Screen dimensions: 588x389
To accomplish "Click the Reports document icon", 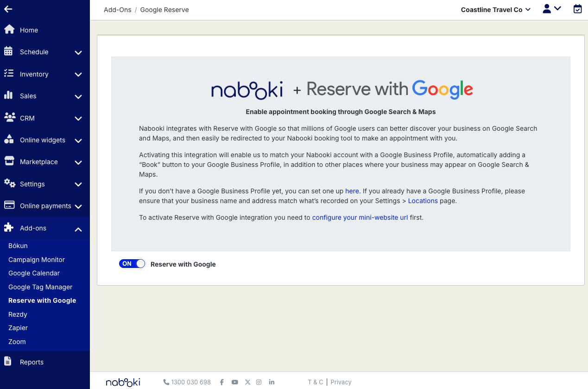I will click(7, 361).
